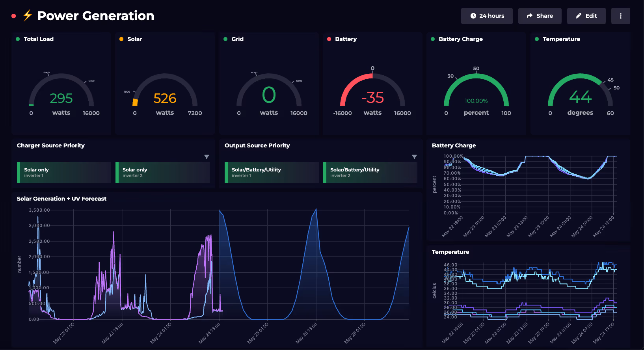Open Charger Source Priority filter icon

point(207,157)
